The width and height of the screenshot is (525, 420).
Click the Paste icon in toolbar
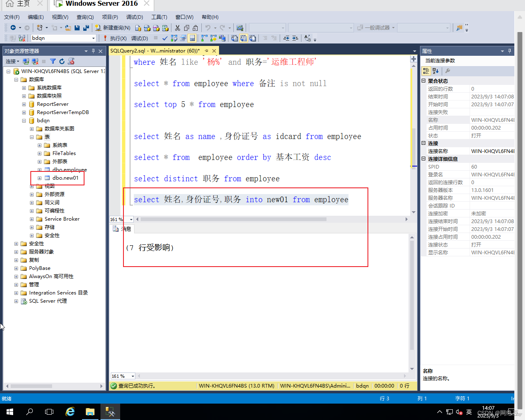(x=196, y=27)
